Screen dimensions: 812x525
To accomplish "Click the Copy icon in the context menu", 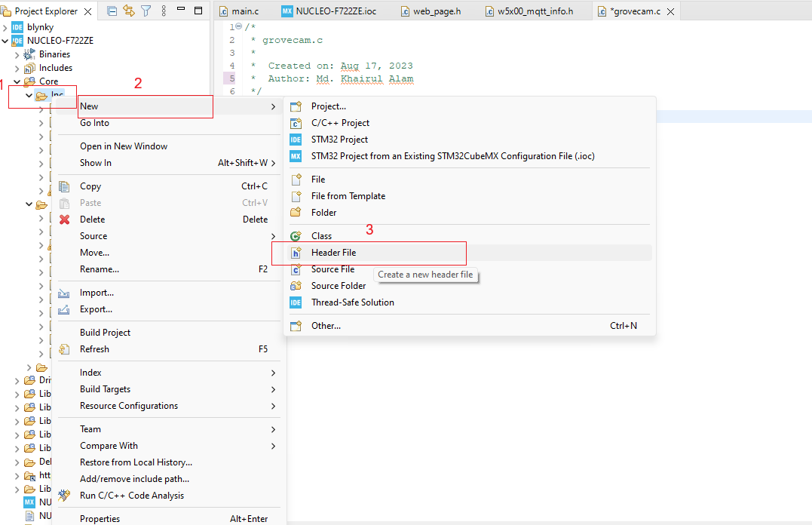I will pyautogui.click(x=64, y=186).
